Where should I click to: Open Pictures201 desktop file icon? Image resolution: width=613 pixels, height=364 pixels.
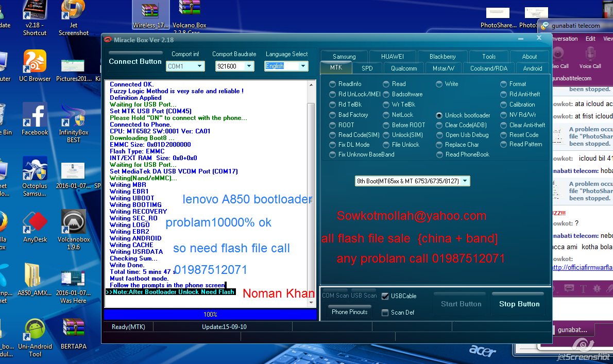(x=74, y=71)
